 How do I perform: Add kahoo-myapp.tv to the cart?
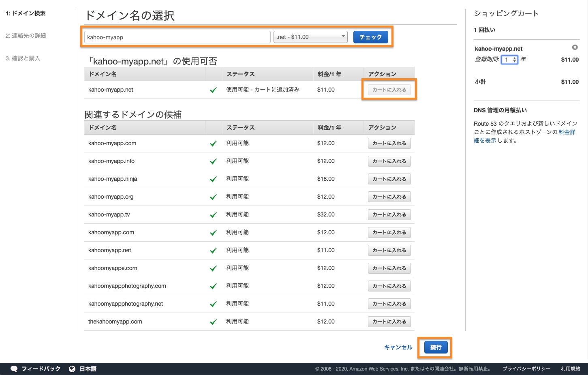click(389, 215)
